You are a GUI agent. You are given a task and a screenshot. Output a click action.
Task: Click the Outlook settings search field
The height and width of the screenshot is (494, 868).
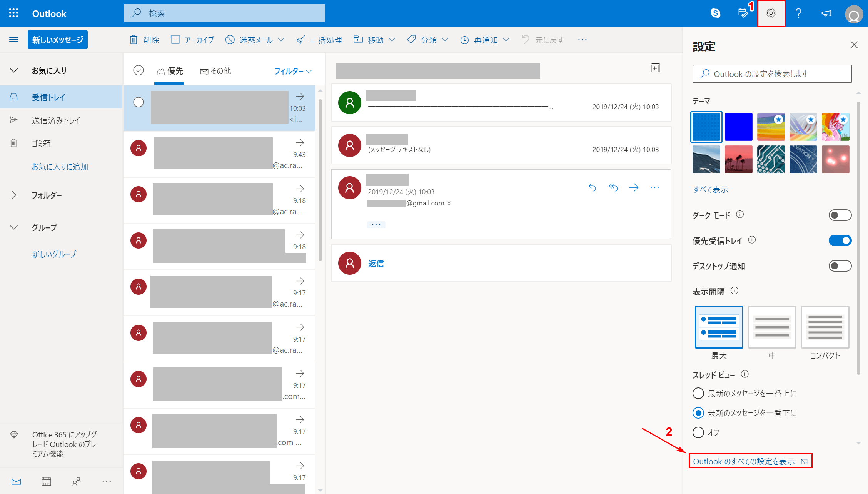coord(772,74)
